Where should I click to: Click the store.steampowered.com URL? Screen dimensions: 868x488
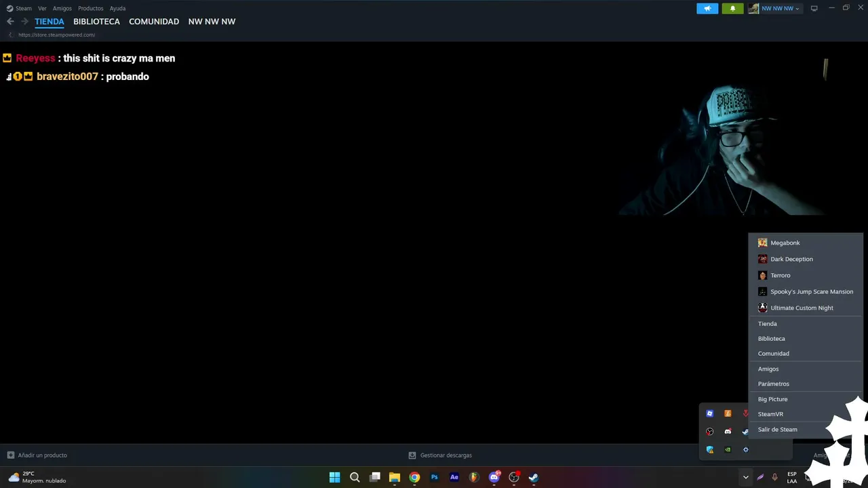point(57,35)
